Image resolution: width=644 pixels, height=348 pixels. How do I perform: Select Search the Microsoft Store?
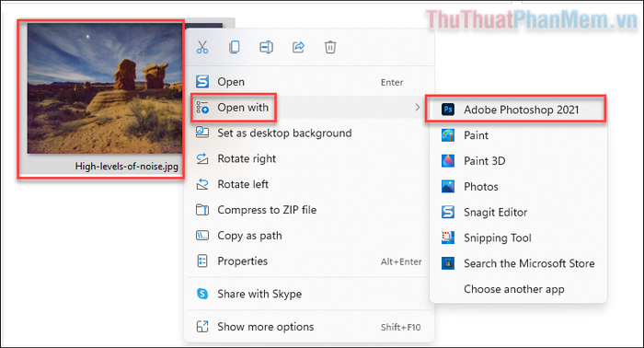(x=518, y=263)
